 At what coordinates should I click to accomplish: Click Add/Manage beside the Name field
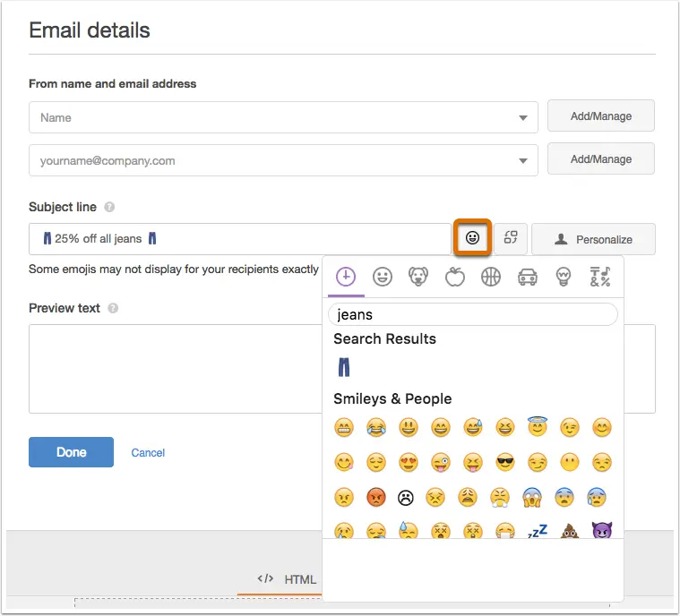pyautogui.click(x=600, y=115)
